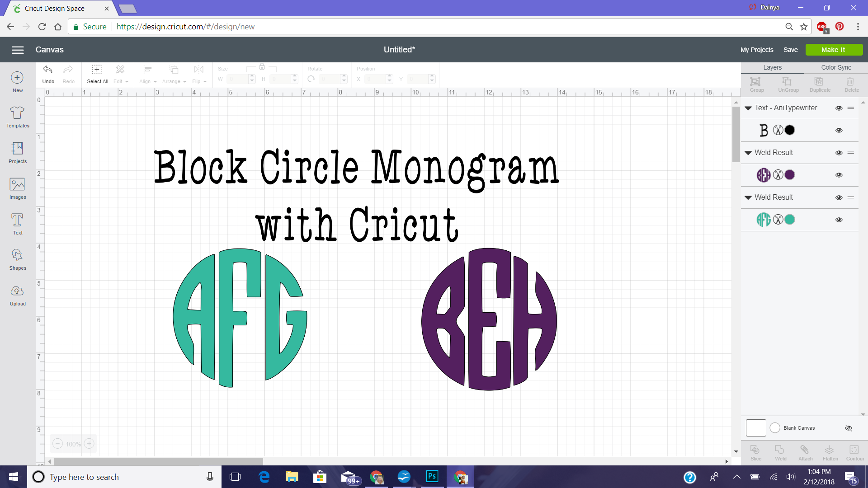
Task: Click the Slice tool
Action: [755, 453]
